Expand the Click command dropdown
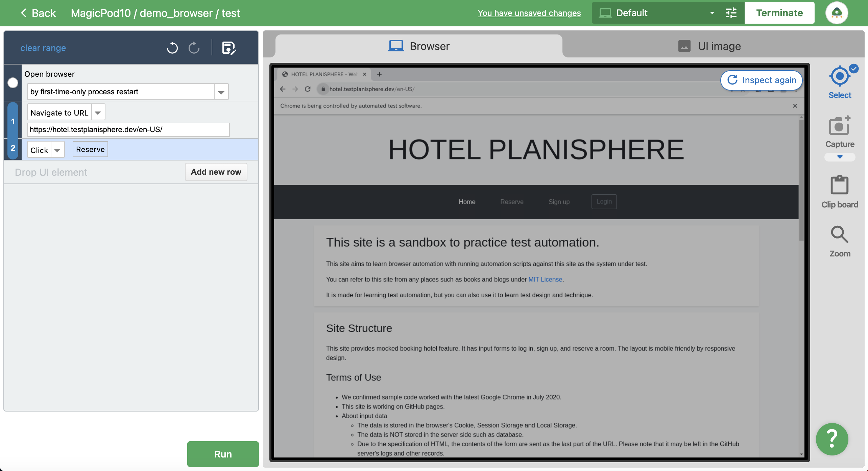The image size is (868, 471). tap(57, 150)
